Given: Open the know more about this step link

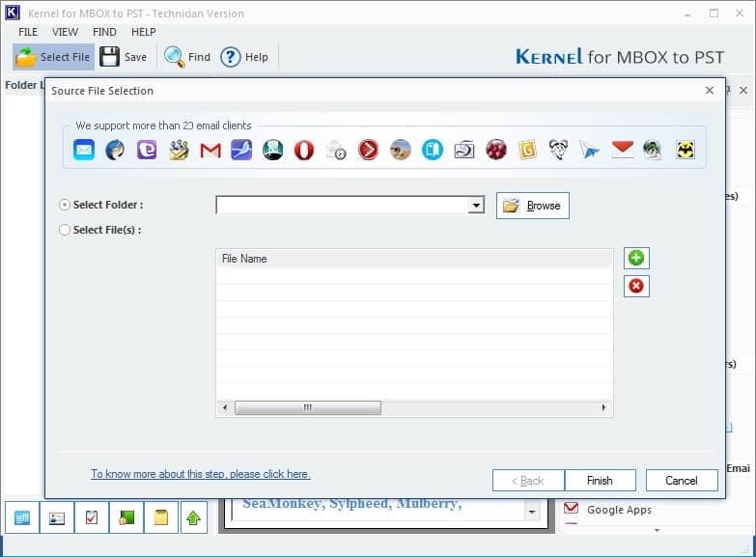Looking at the screenshot, I should click(201, 474).
